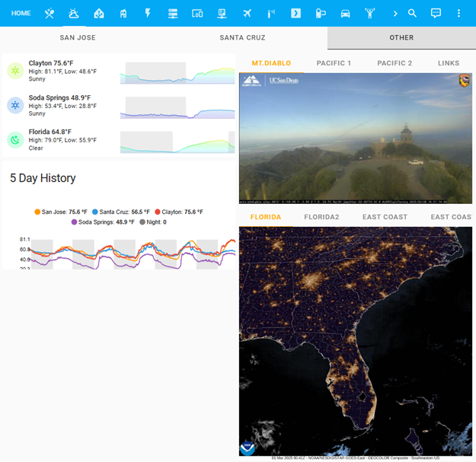Open the Soda Springs 48.9°F weather entry
The image size is (476, 462).
[119, 105]
